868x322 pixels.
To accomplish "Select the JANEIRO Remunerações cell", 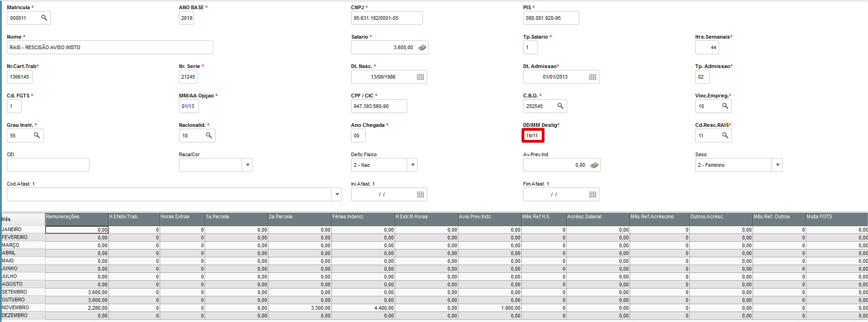I will tap(77, 230).
